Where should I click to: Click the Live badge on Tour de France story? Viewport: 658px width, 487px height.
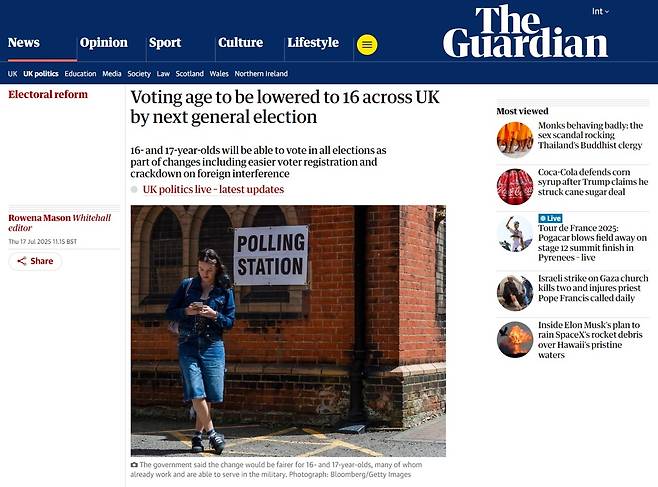(550, 218)
